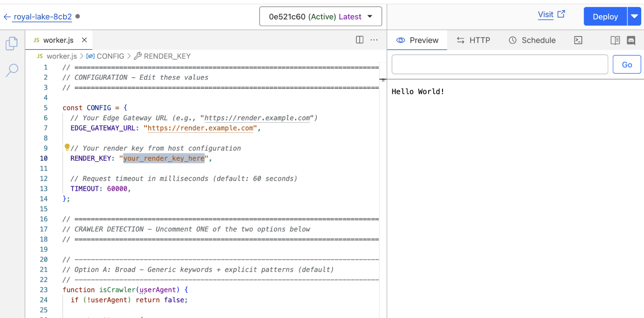Go back using the left arrow

point(6,17)
